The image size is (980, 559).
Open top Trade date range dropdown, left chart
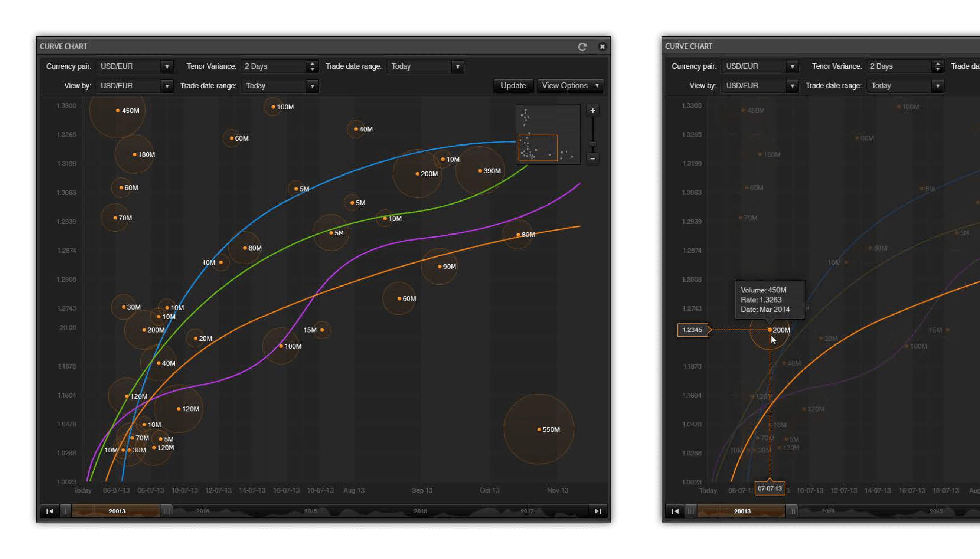(457, 67)
